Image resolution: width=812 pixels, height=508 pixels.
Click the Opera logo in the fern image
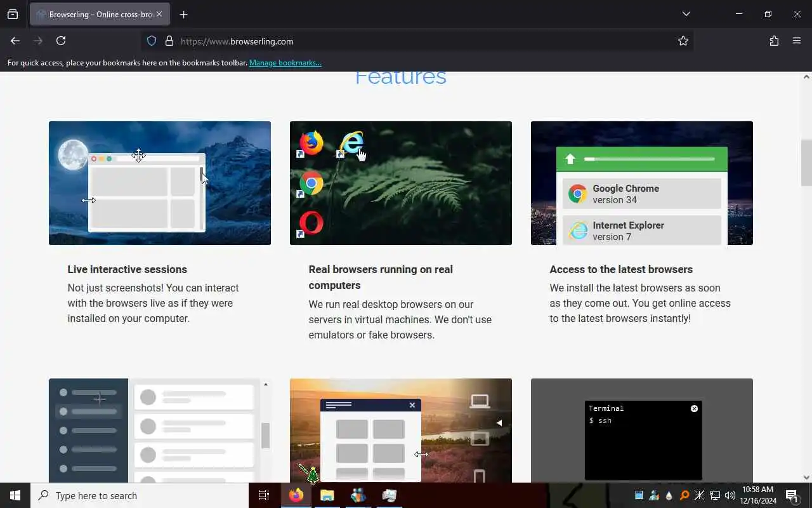tap(311, 223)
